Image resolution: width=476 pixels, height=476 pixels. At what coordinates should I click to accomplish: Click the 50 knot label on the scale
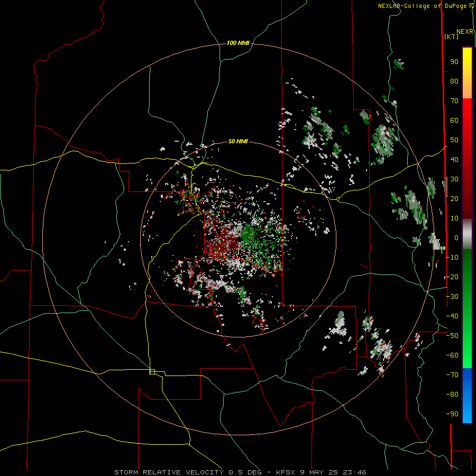tap(454, 140)
